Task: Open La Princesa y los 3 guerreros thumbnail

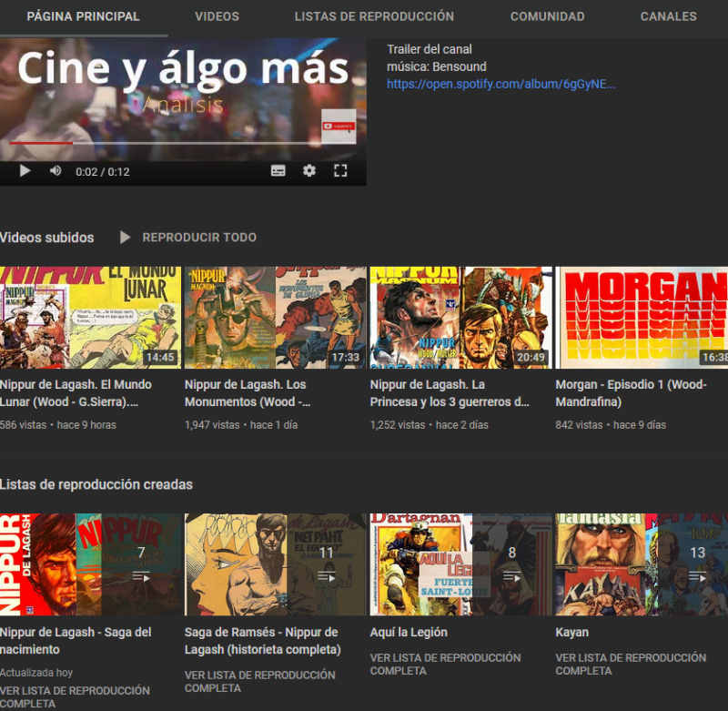Action: pos(461,318)
